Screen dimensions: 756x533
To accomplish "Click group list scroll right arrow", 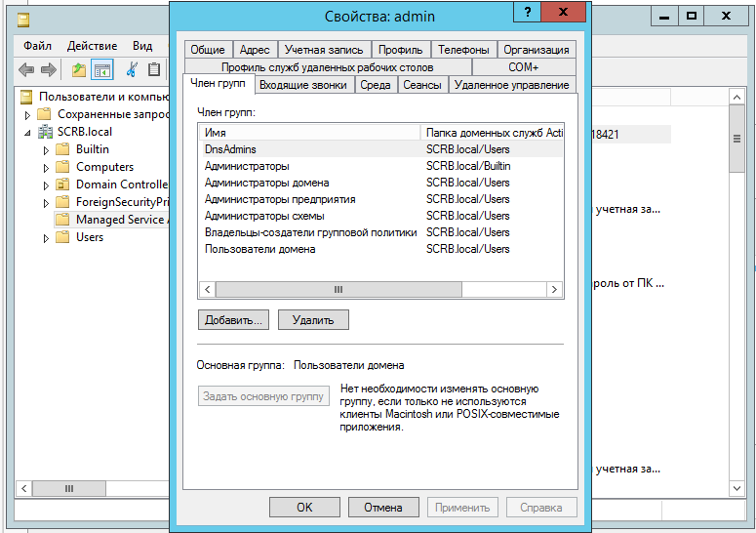I will 554,289.
